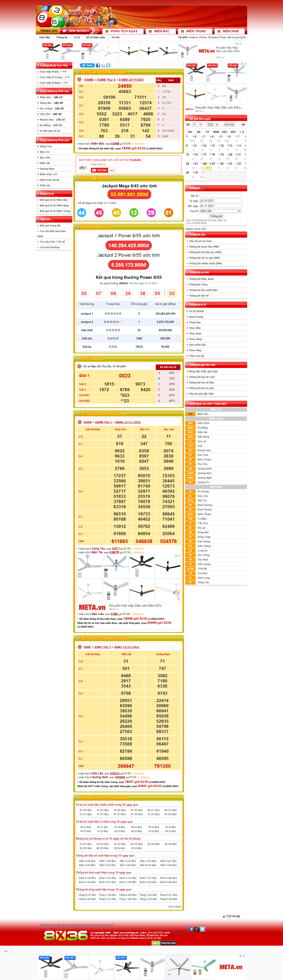Open the footer Google Plus icon
This screenshot has height=980, width=283.
pos(197,929)
